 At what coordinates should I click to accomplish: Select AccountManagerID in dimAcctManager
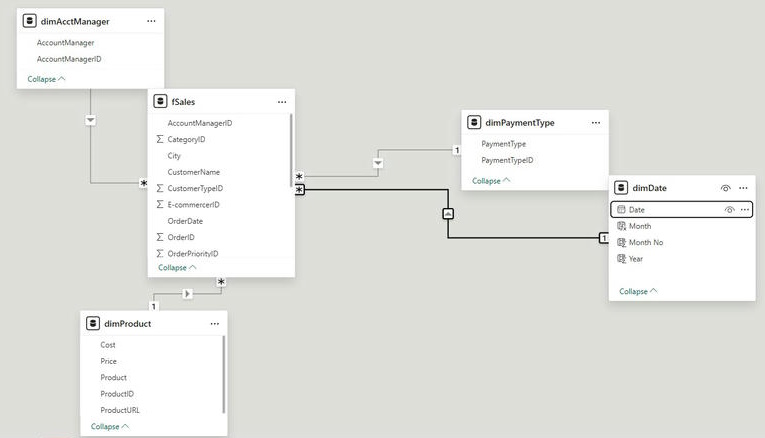click(69, 59)
